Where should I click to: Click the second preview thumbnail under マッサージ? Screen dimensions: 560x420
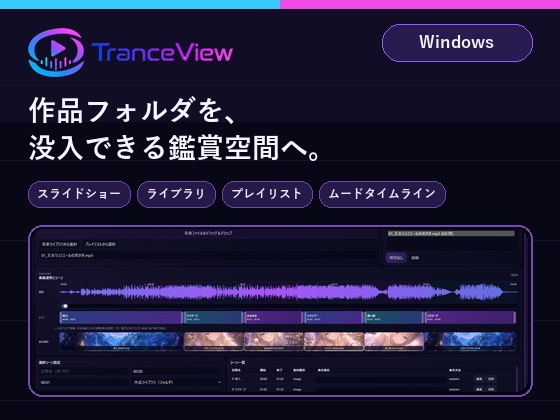[x=213, y=341]
